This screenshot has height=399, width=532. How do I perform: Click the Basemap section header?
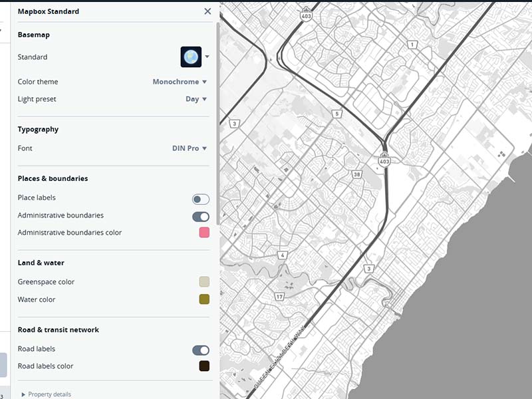tap(35, 34)
